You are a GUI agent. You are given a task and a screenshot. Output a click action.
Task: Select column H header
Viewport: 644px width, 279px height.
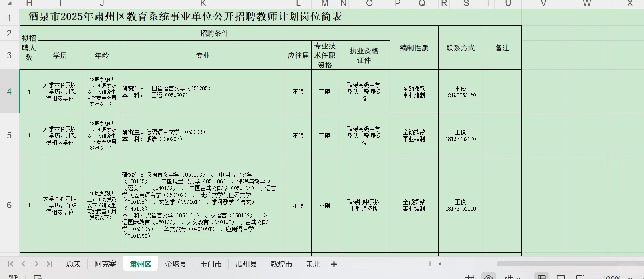coord(29,4)
